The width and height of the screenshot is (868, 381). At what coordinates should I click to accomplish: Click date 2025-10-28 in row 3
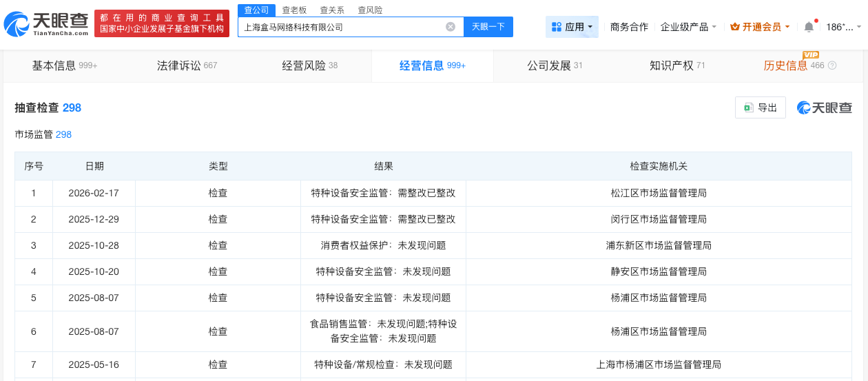(94, 245)
